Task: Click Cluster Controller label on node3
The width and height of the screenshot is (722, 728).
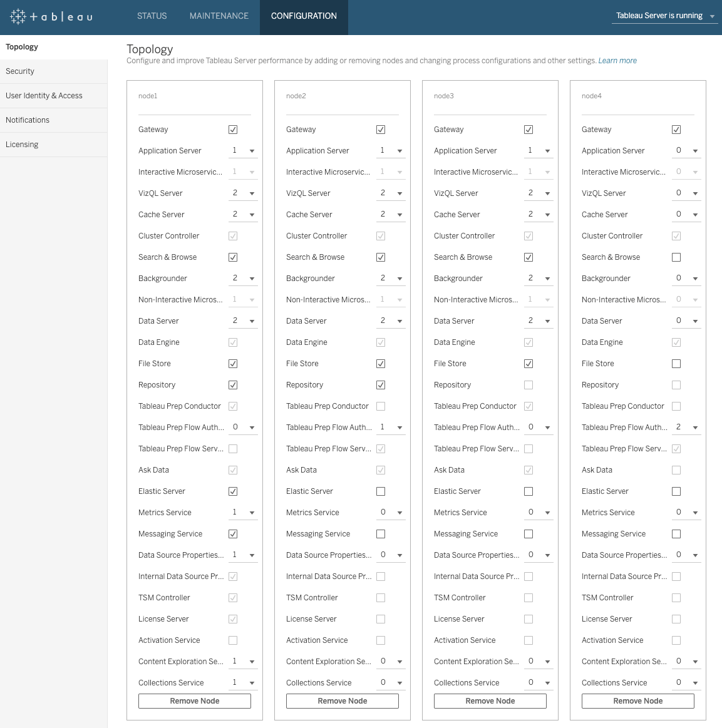Action: tap(464, 236)
